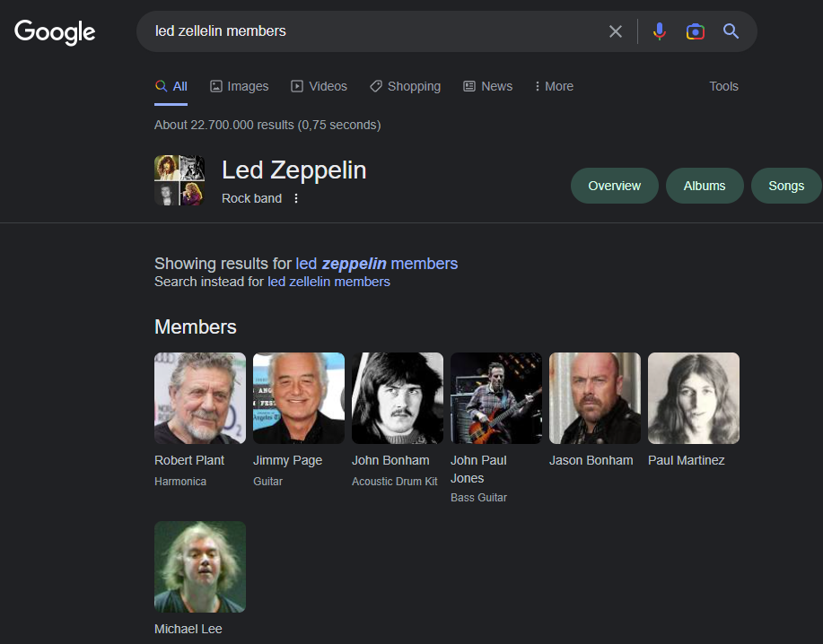The image size is (823, 644).
Task: Open Robert Plant's member photo
Action: point(200,398)
